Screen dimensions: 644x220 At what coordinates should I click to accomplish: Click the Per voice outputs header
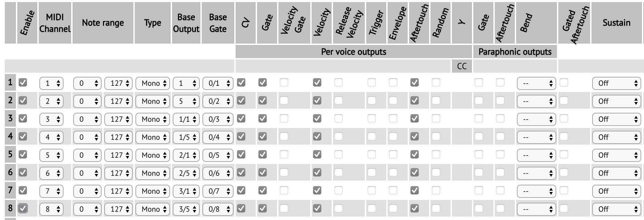click(353, 52)
